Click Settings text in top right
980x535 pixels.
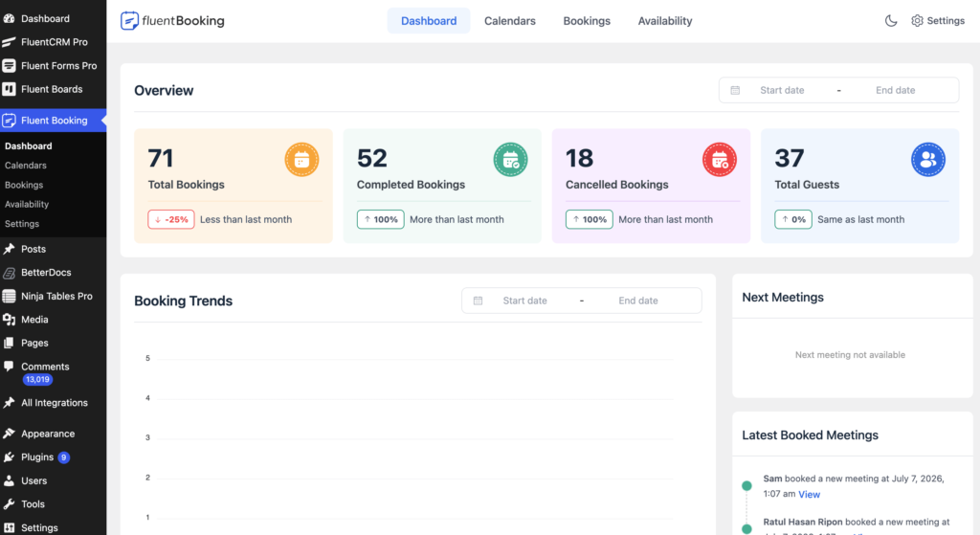(946, 21)
